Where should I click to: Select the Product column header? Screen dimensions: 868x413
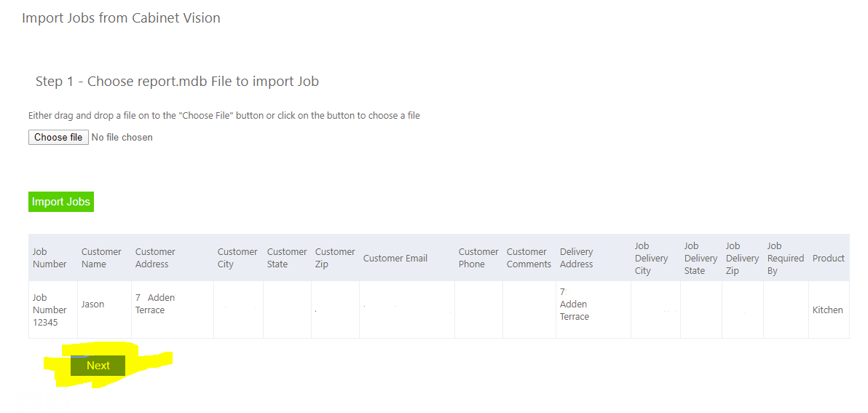(828, 258)
